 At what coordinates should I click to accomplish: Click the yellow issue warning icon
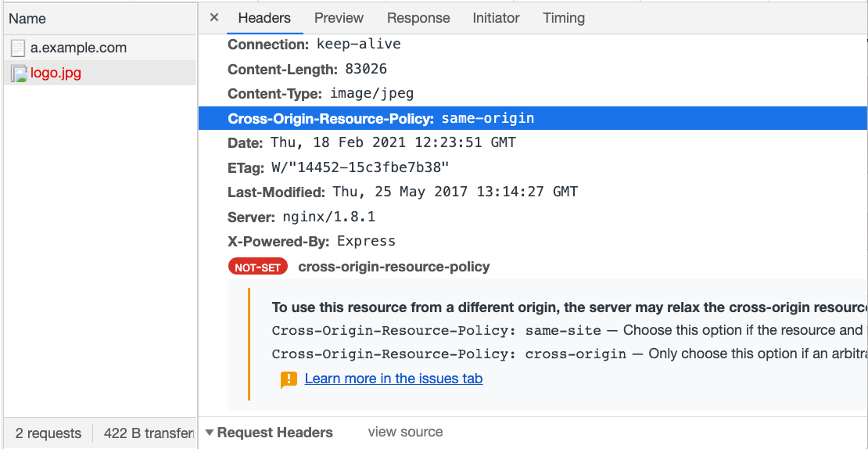(x=289, y=379)
